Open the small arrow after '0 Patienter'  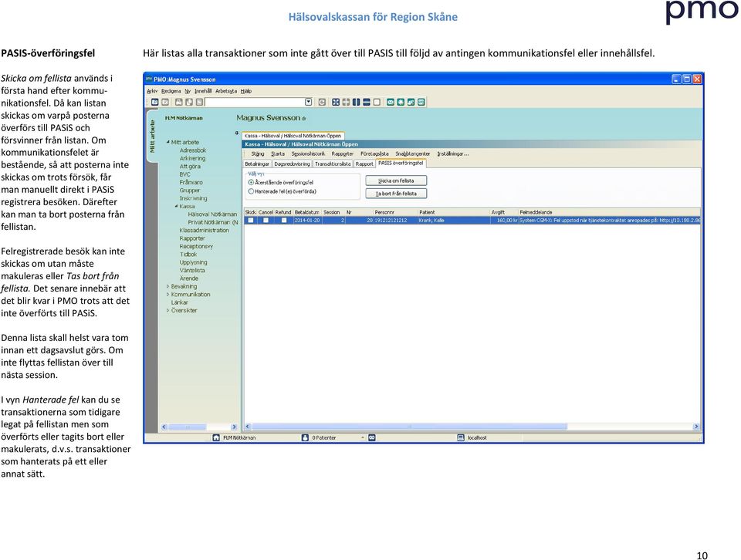pyautogui.click(x=363, y=437)
